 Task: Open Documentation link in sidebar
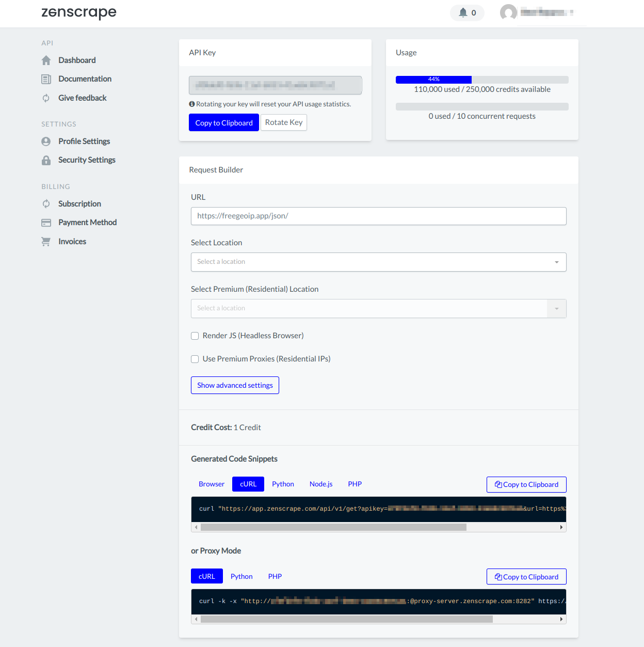(85, 79)
